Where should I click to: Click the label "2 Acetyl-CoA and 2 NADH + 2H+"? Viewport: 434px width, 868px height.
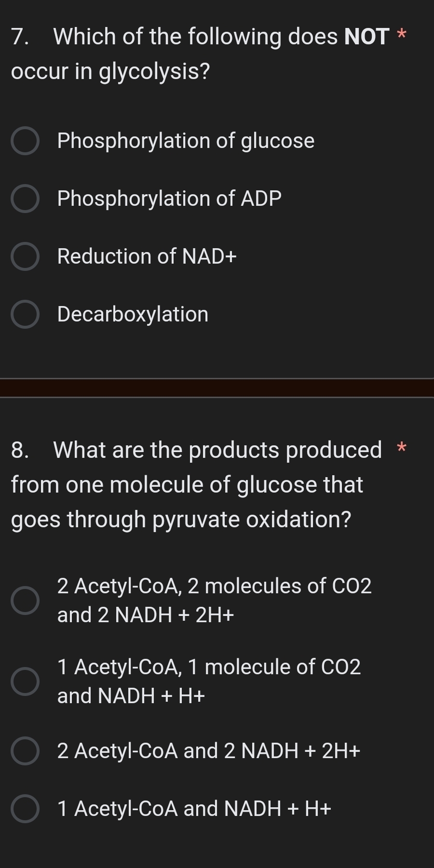coord(208,750)
